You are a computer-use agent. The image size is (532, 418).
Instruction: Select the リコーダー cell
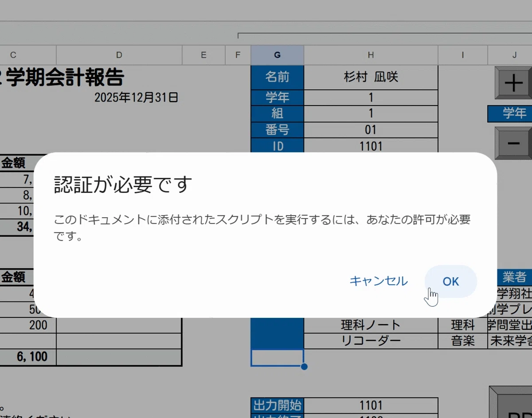371,340
